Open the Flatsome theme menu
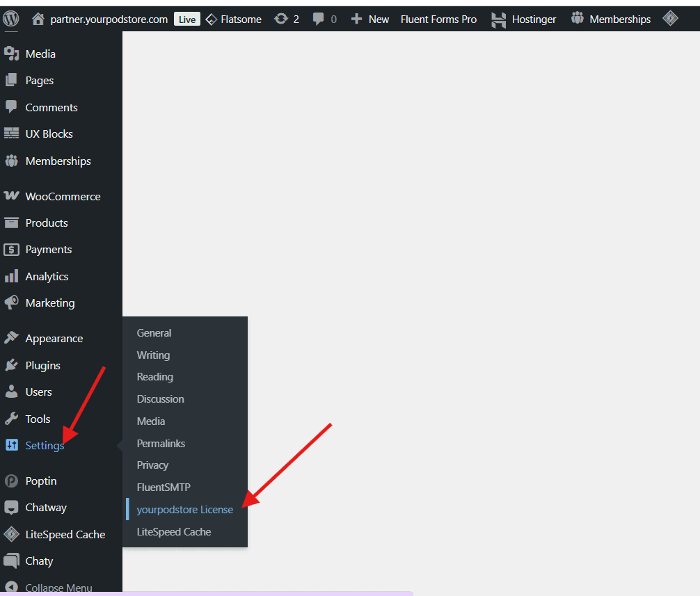The image size is (700, 596). click(x=234, y=19)
